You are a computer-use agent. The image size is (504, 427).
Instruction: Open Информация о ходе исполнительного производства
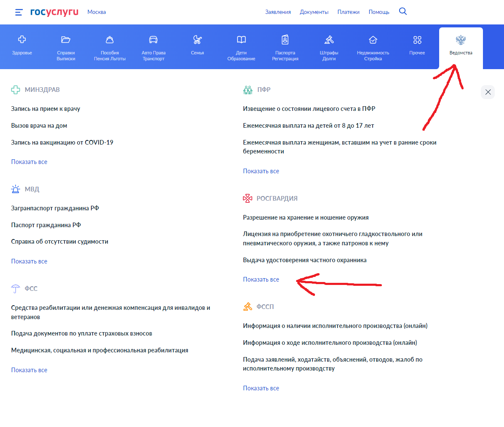pos(330,343)
